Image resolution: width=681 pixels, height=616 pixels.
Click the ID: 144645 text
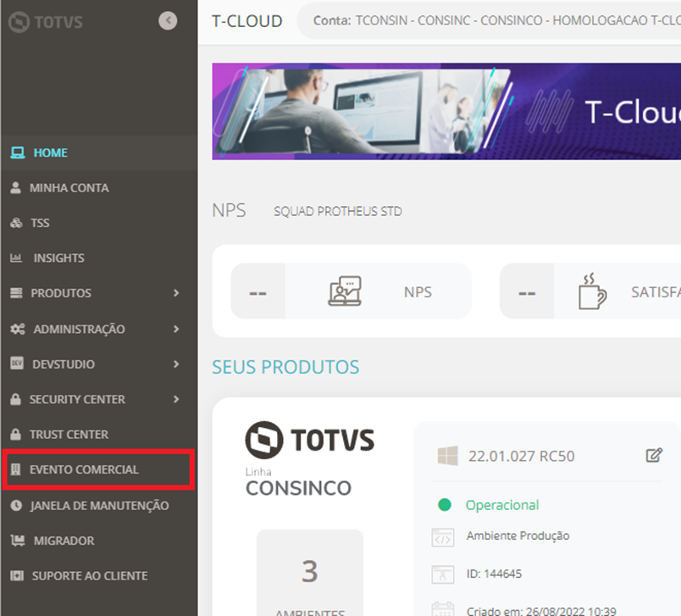[494, 574]
